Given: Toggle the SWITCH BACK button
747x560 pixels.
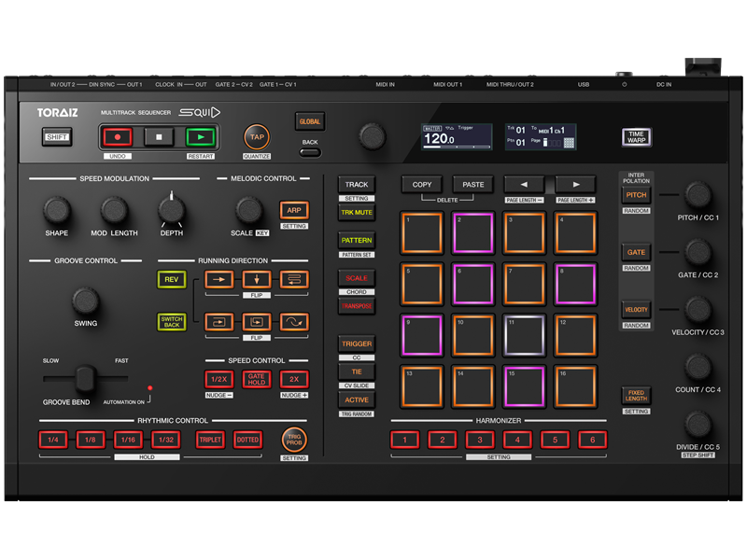Looking at the screenshot, I should tap(172, 322).
